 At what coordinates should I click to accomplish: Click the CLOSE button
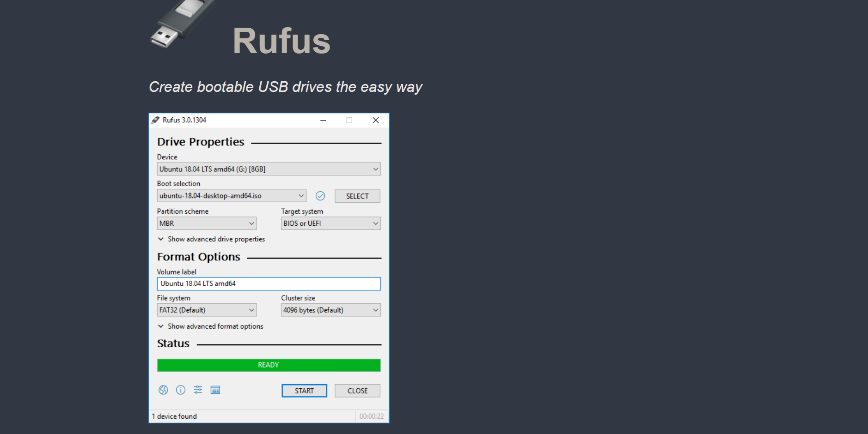357,391
